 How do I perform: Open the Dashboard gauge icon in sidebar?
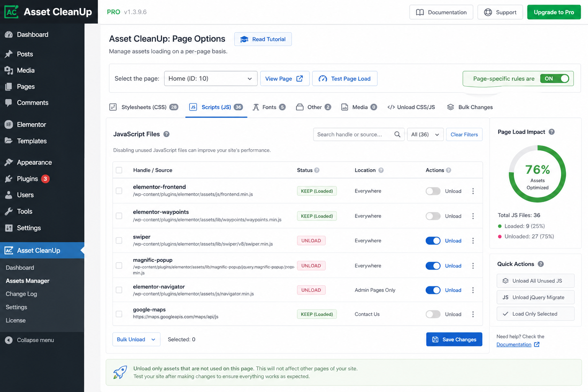[x=9, y=34]
